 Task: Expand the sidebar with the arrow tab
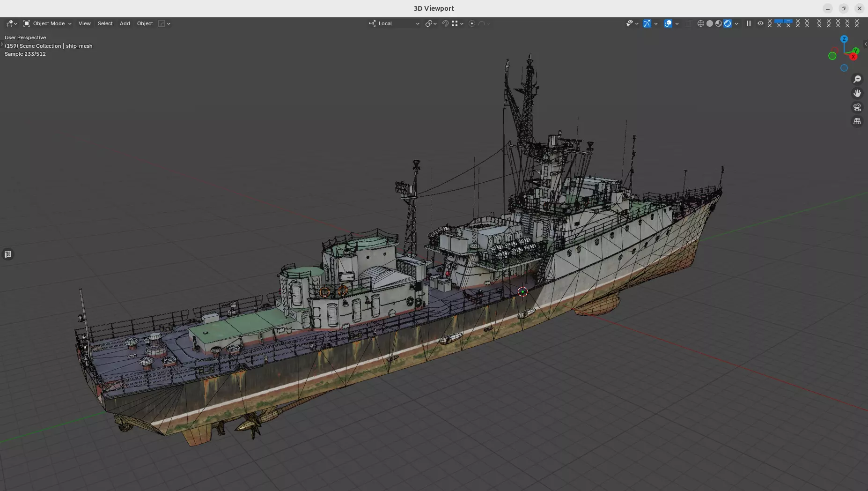865,44
